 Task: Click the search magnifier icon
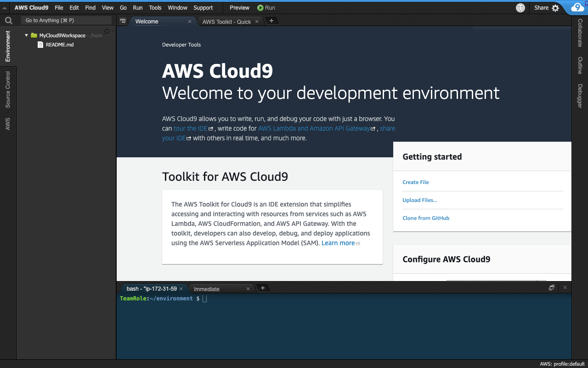coord(8,21)
